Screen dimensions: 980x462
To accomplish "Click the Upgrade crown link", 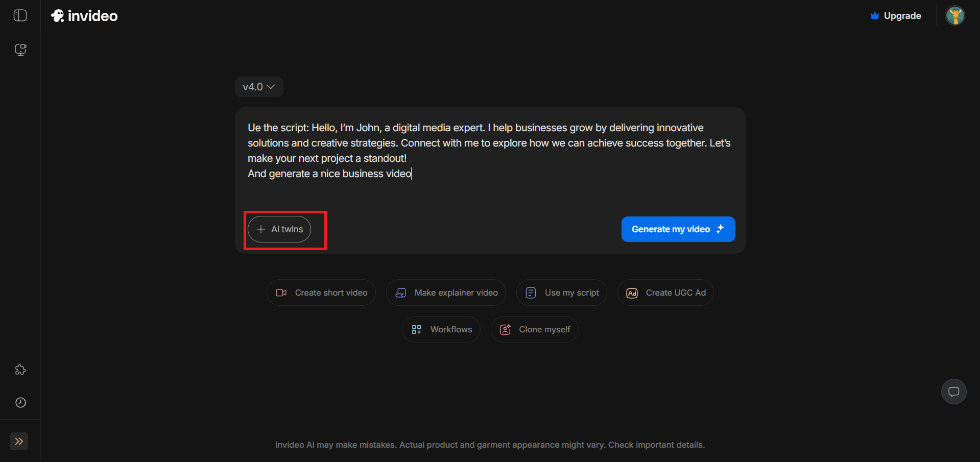I will pyautogui.click(x=896, y=16).
